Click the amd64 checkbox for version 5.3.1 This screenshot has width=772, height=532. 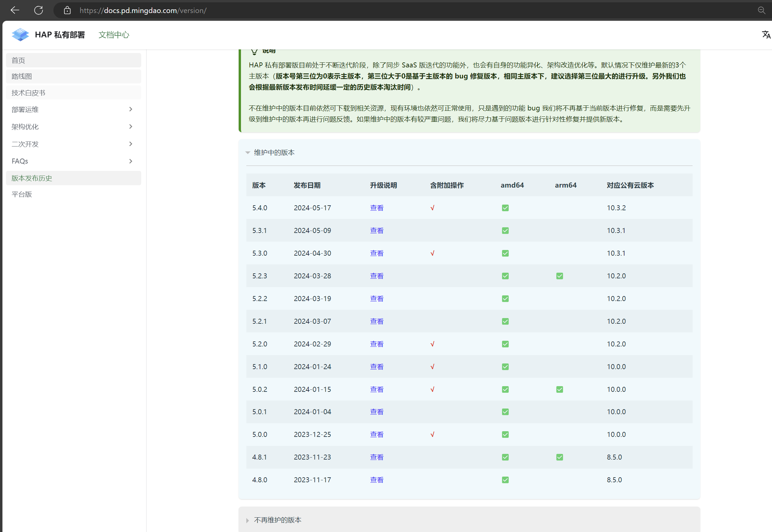coord(505,231)
